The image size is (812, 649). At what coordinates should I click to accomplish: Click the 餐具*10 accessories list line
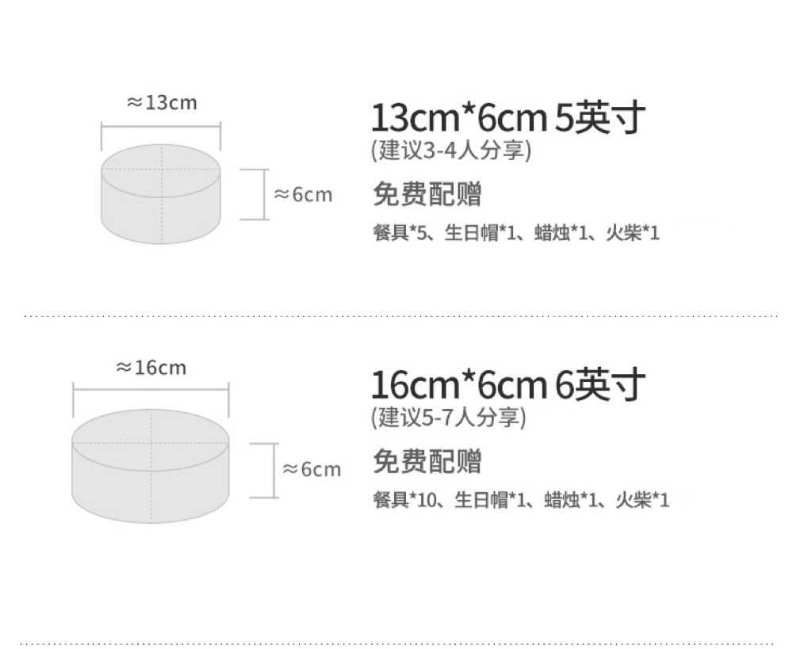pyautogui.click(x=521, y=501)
